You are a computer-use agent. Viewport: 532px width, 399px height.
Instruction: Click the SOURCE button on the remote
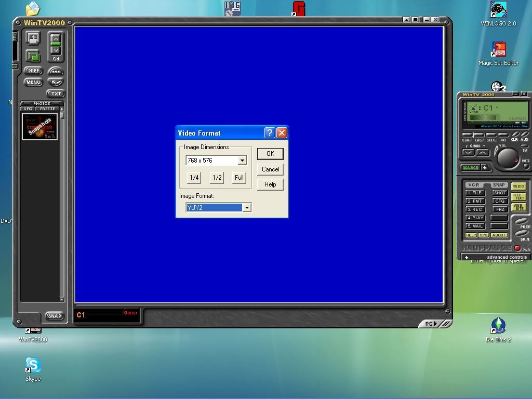coord(470,168)
